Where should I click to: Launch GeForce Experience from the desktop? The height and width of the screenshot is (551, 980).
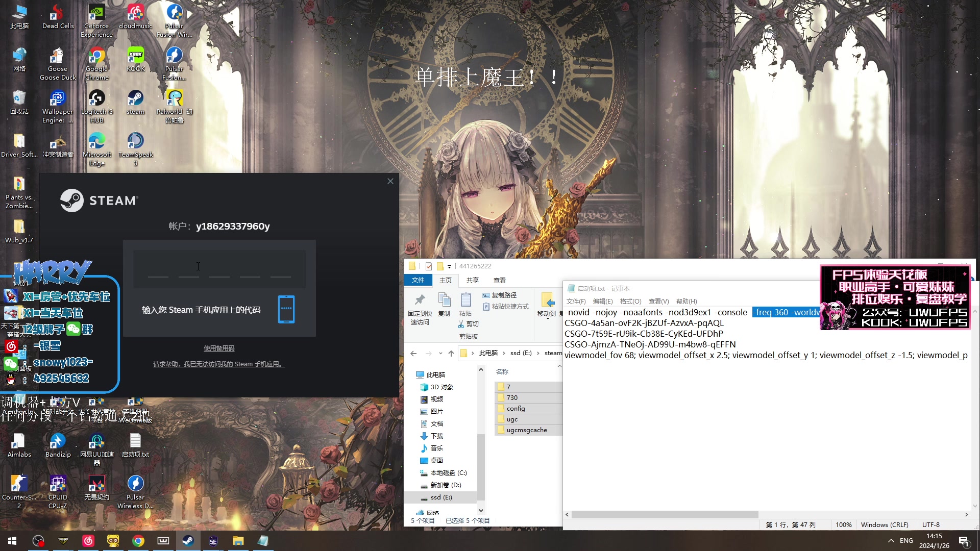pyautogui.click(x=96, y=21)
